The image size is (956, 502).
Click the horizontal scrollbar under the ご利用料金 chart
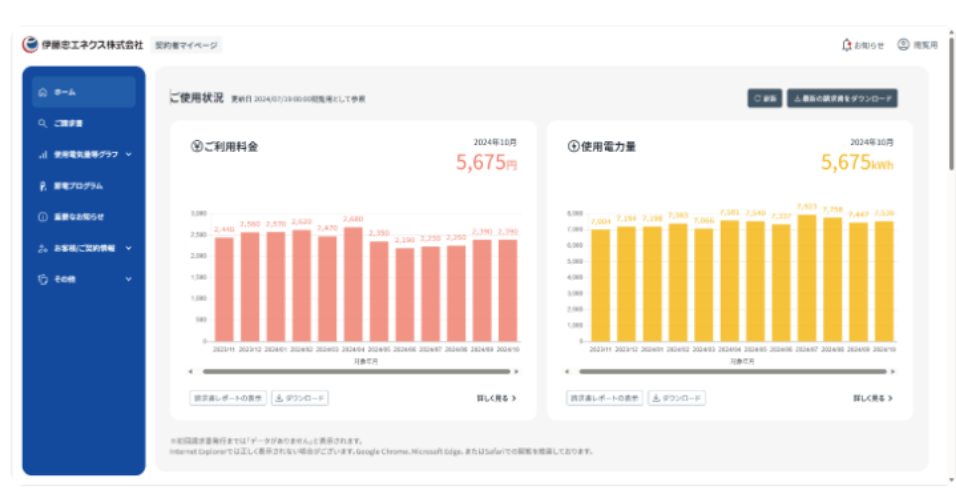[354, 371]
